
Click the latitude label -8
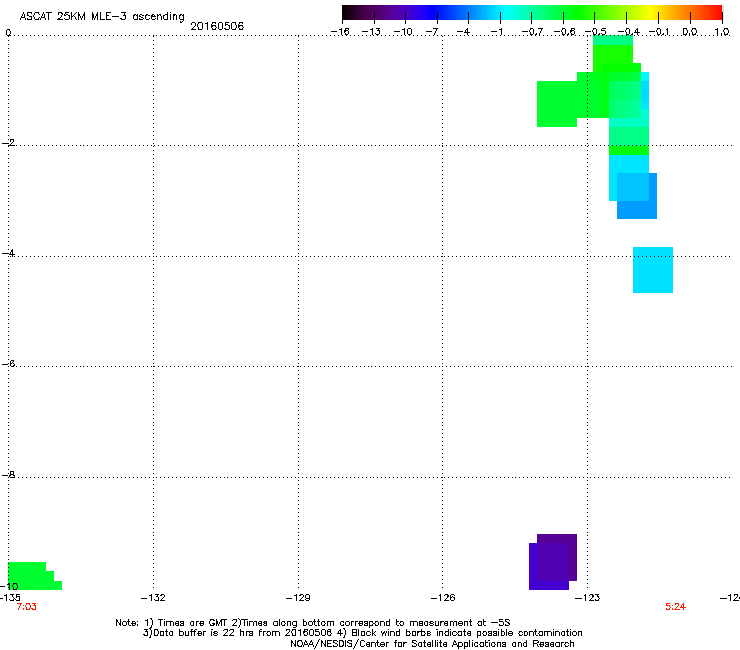click(8, 475)
